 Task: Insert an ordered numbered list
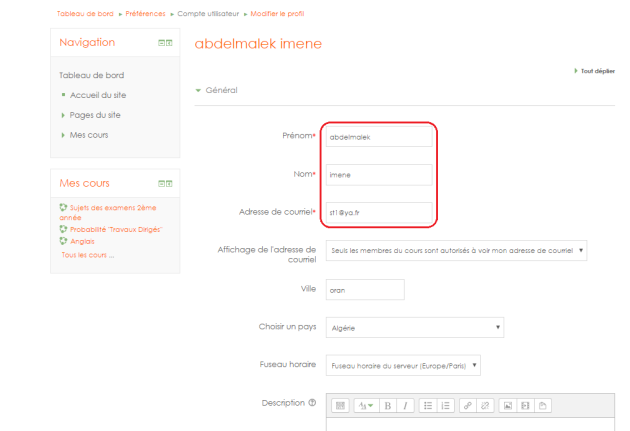coord(446,406)
